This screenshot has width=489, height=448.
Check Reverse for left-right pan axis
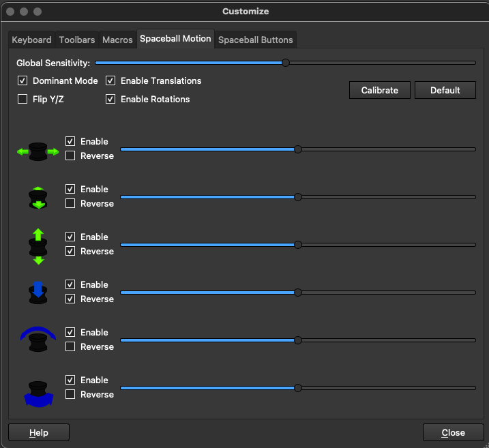pyautogui.click(x=70, y=155)
